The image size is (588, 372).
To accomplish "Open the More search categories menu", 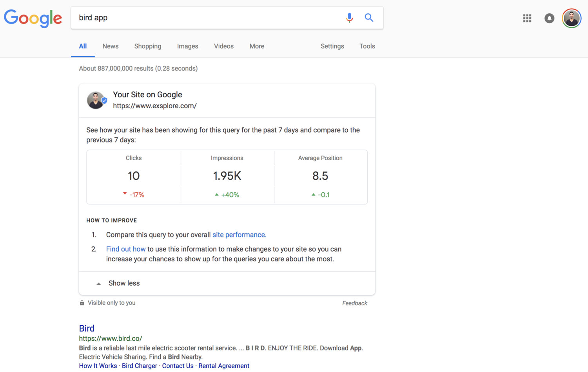I will [257, 46].
